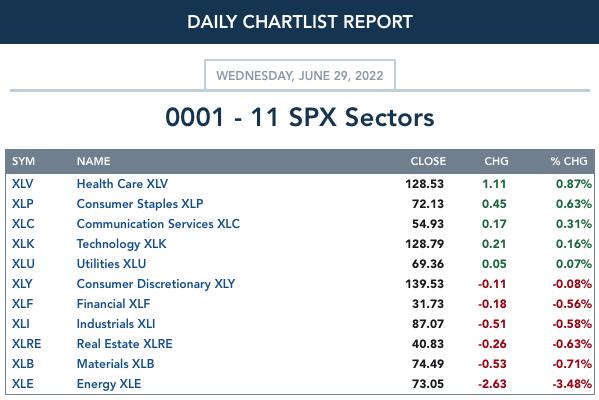
Task: Click the Wednesday, June 29, 2022 date box
Action: point(300,75)
